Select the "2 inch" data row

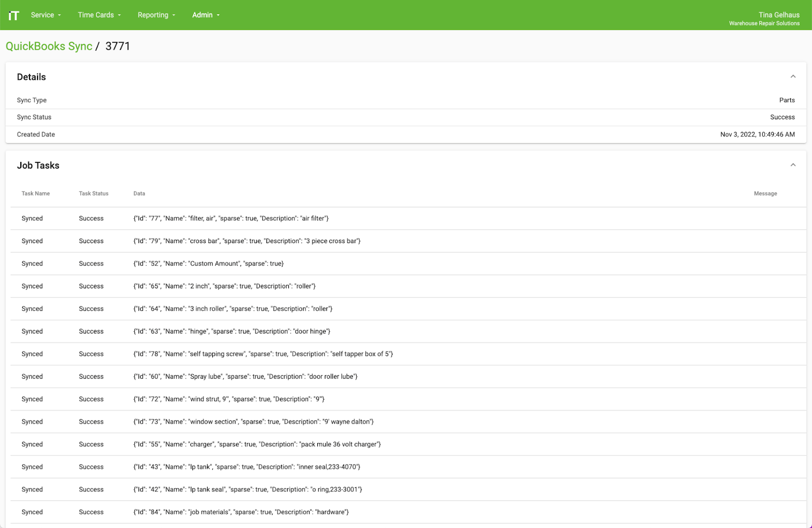(x=409, y=286)
